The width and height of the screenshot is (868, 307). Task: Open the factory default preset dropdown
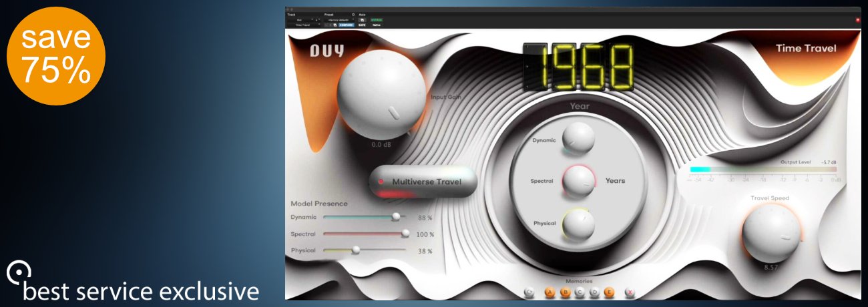click(341, 20)
